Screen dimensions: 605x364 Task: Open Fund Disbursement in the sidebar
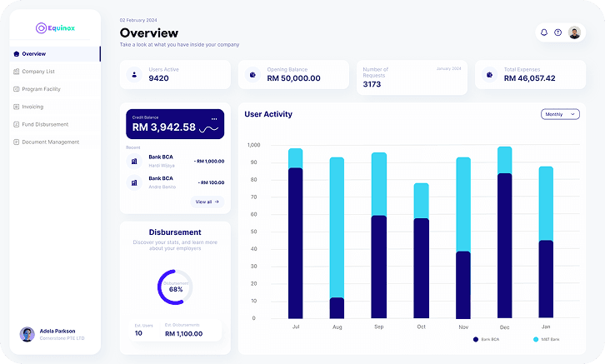45,124
